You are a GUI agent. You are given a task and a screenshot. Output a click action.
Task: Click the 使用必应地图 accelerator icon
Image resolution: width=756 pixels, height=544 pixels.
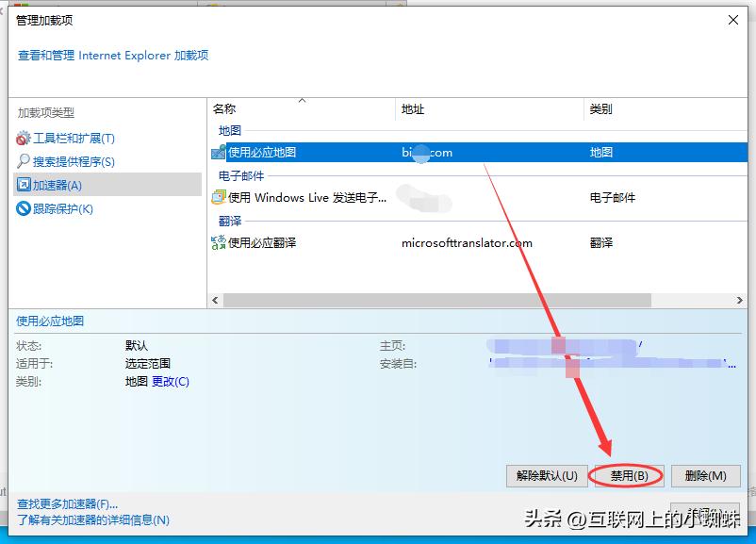click(x=219, y=151)
